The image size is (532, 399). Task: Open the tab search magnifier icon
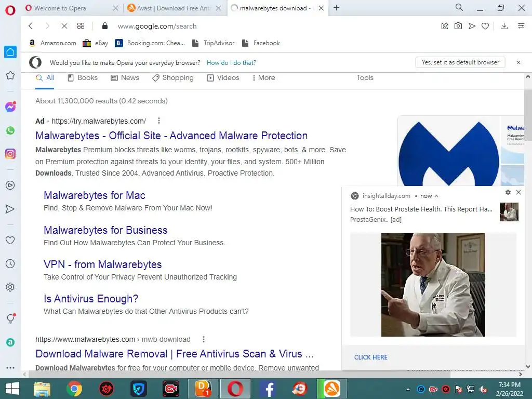(459, 7)
